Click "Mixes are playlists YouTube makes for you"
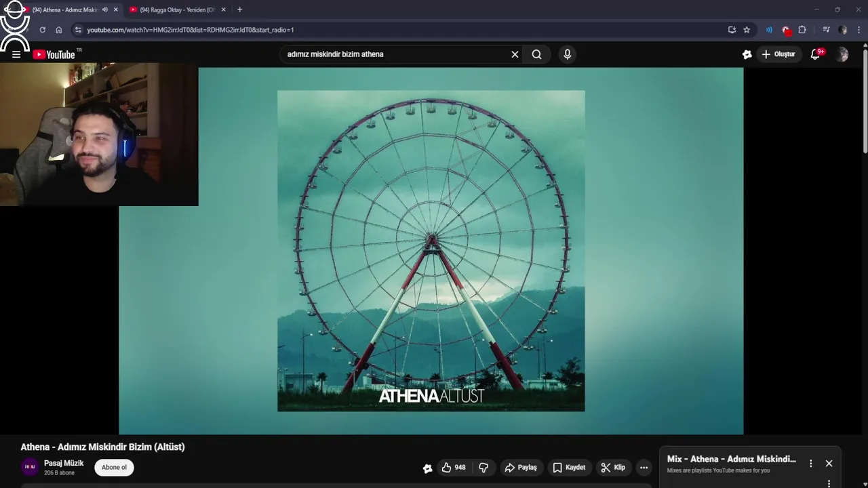The image size is (868, 488). point(718,470)
